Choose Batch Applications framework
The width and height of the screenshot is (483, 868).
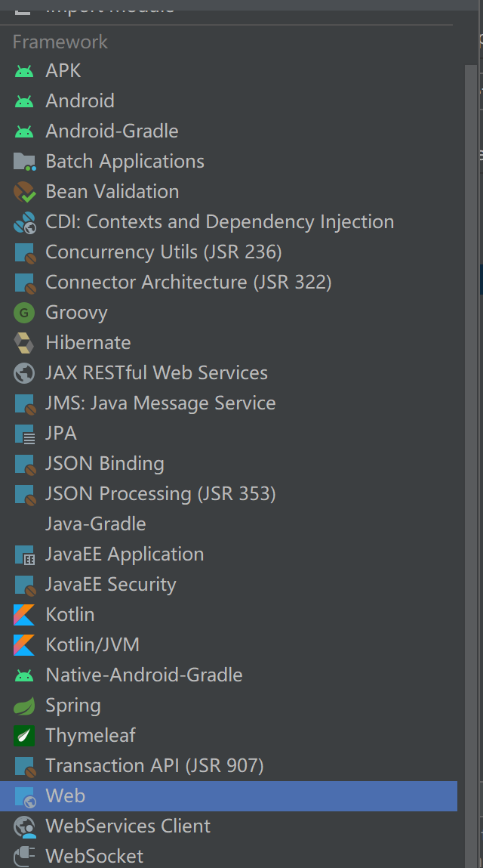(229, 162)
